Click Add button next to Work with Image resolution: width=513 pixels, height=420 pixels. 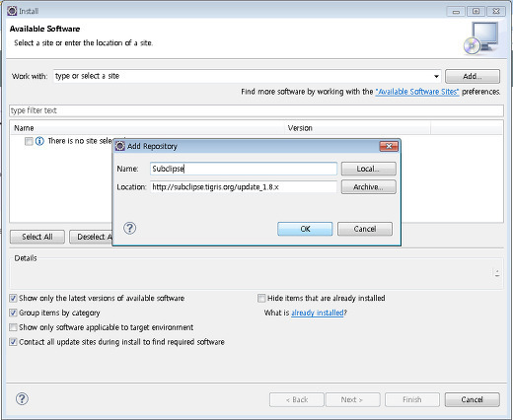coord(473,76)
